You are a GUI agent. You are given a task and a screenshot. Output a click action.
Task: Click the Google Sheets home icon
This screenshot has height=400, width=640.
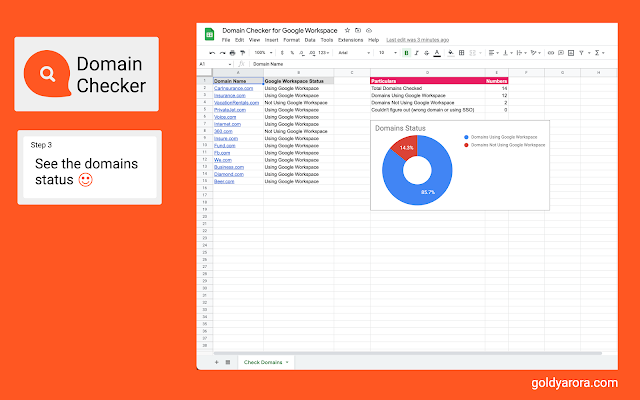pyautogui.click(x=209, y=35)
